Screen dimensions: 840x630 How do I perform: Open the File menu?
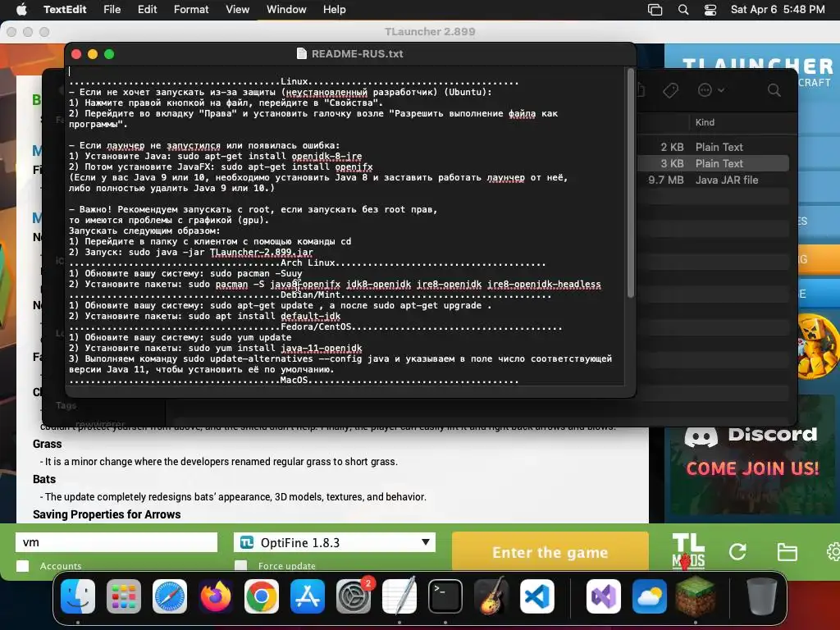click(112, 9)
